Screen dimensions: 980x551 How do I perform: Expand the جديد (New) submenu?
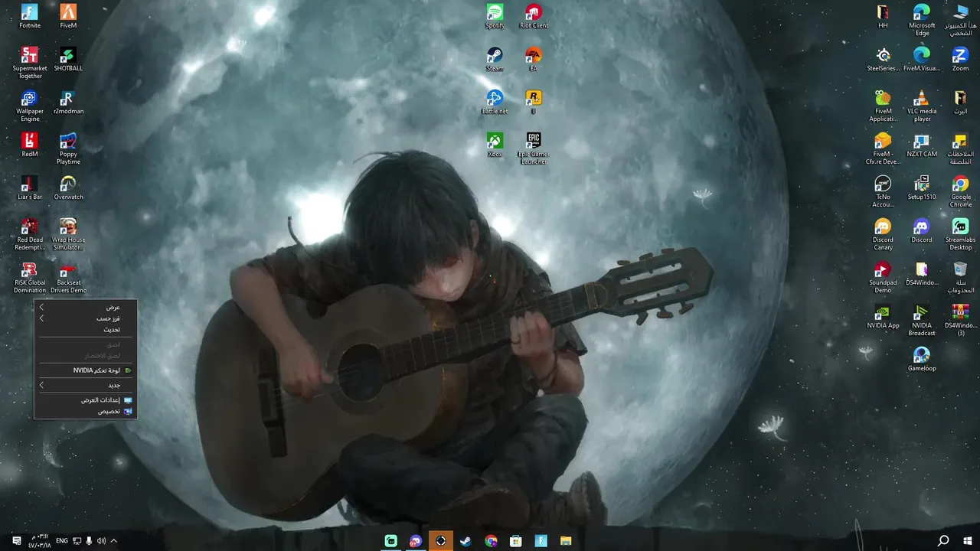pyautogui.click(x=85, y=385)
